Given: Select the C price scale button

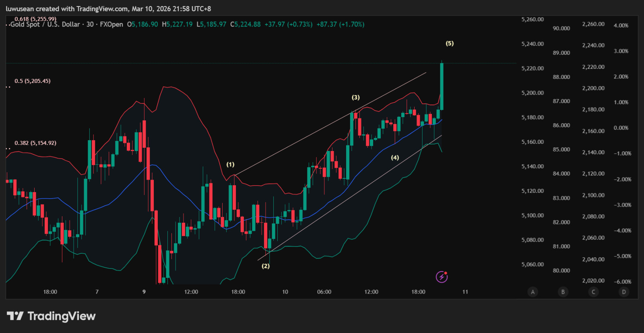Looking at the screenshot, I should coord(593,292).
